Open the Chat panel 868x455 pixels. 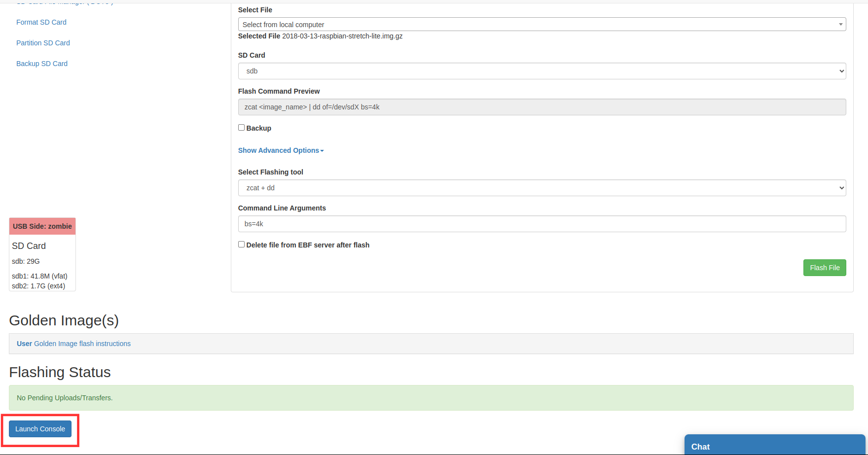coord(775,446)
